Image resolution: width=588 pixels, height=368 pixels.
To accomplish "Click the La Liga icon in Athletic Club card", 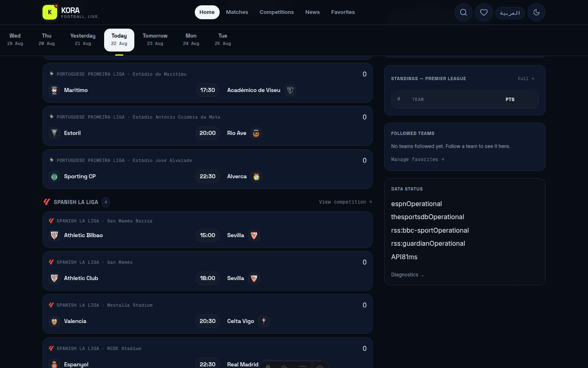I will coord(51,262).
